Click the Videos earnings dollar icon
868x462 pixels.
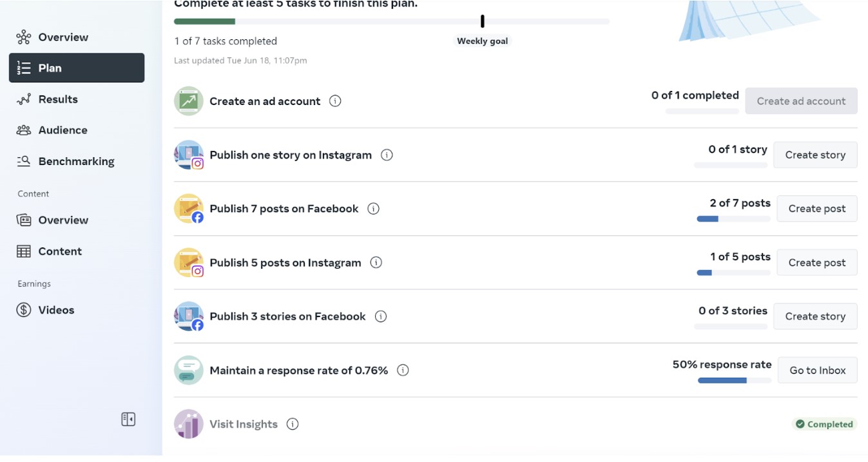pyautogui.click(x=24, y=309)
